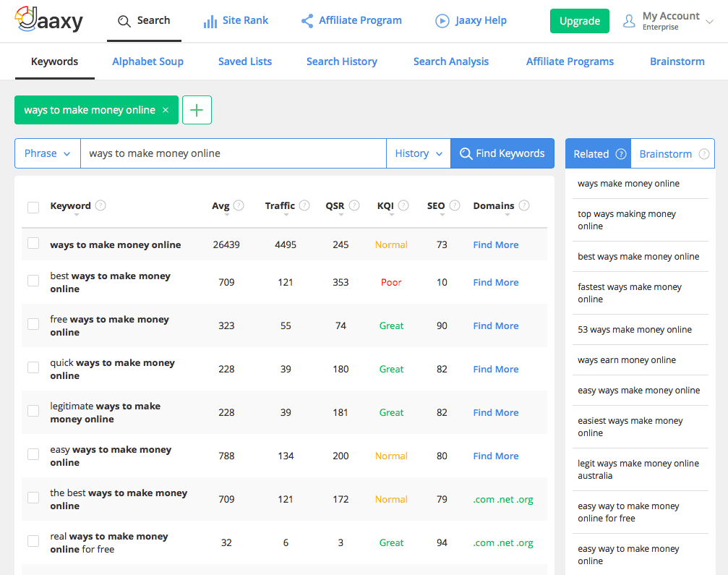Select related keyword 'ways make money online'

click(629, 184)
